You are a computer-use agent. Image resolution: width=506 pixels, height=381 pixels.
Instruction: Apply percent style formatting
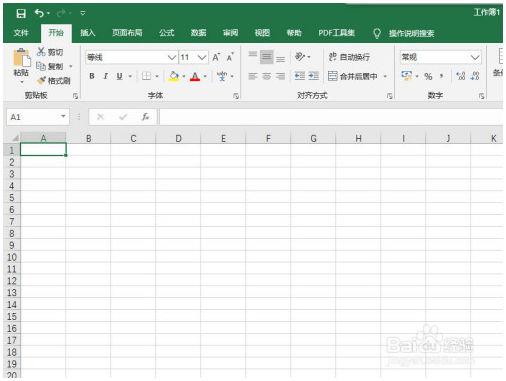tap(428, 77)
